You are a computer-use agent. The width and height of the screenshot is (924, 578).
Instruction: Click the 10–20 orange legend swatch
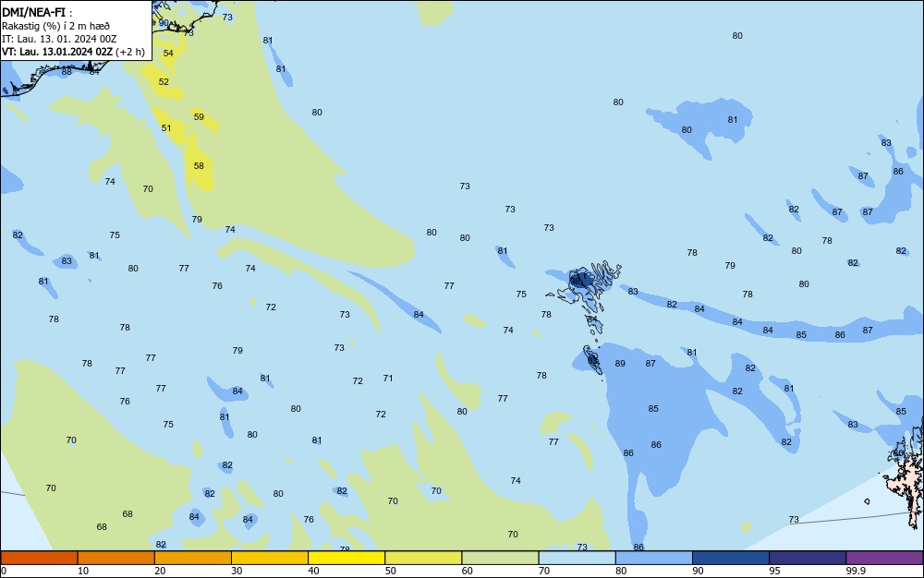click(x=116, y=558)
